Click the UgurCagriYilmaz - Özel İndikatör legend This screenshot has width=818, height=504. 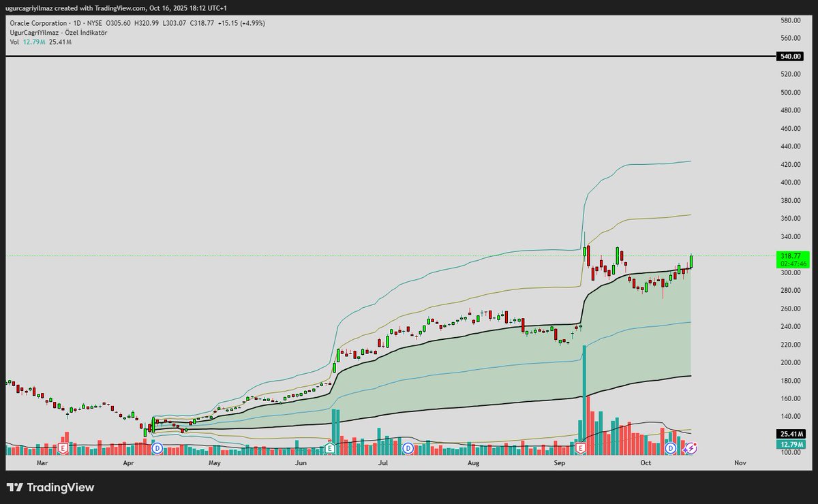[58, 33]
